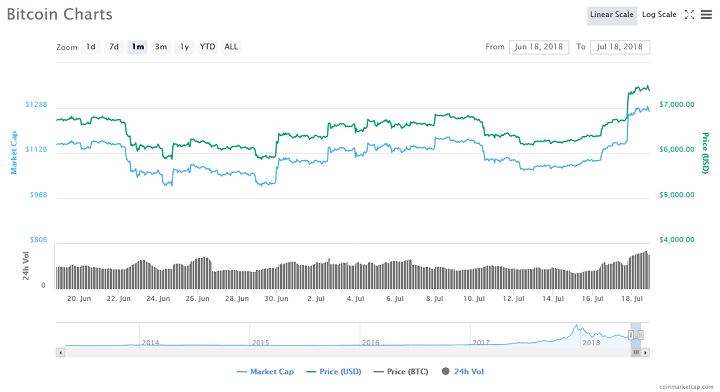Toggle Price (BTC) series in legend
Screen dimensions: 720x392
pyautogui.click(x=401, y=372)
